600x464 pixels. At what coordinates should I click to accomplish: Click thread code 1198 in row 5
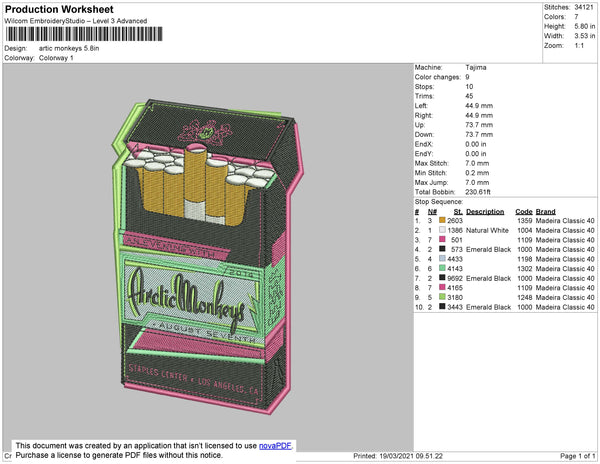525,259
